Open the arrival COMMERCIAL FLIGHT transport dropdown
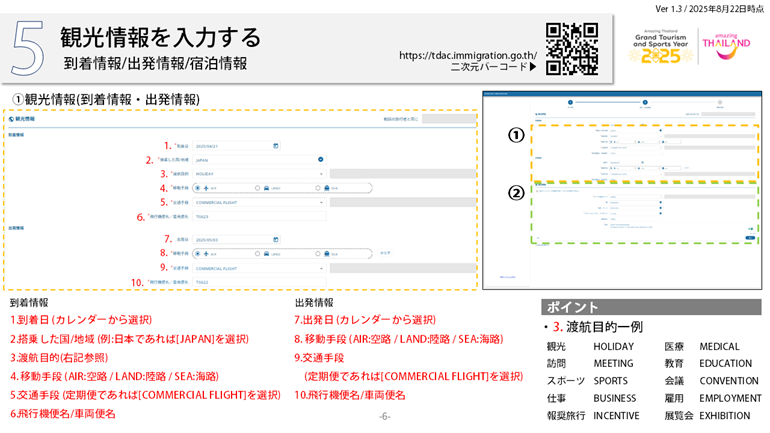 (x=259, y=202)
